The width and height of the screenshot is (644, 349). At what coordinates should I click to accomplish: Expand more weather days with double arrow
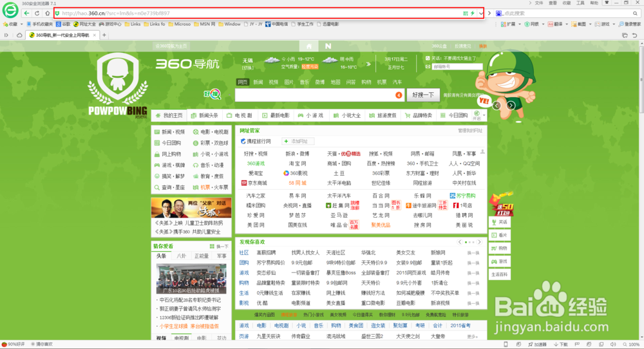(x=368, y=64)
